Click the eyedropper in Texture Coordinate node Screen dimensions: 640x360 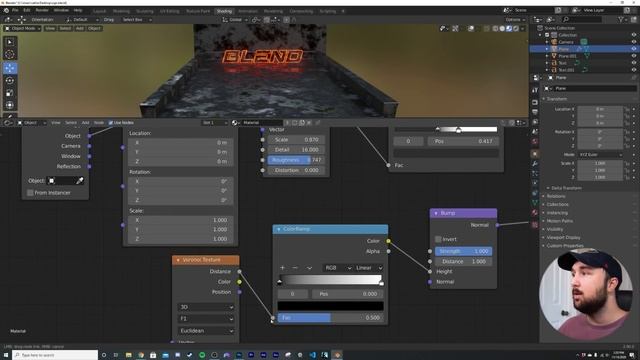pos(80,180)
